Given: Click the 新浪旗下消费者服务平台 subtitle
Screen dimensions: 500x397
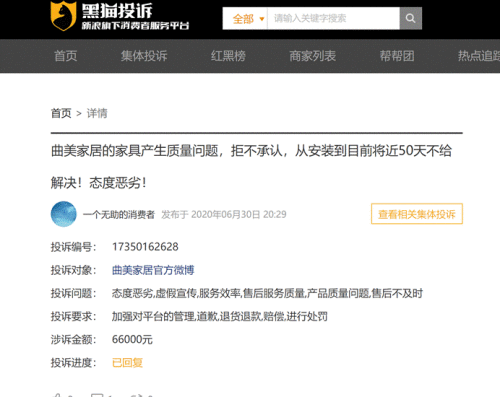Looking at the screenshot, I should pos(135,26).
